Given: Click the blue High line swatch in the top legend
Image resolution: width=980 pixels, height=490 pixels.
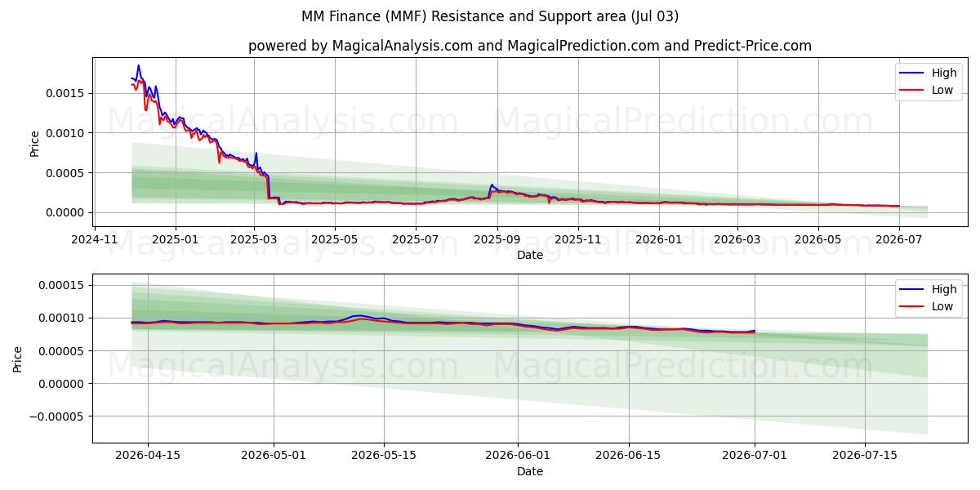Looking at the screenshot, I should click(x=911, y=73).
